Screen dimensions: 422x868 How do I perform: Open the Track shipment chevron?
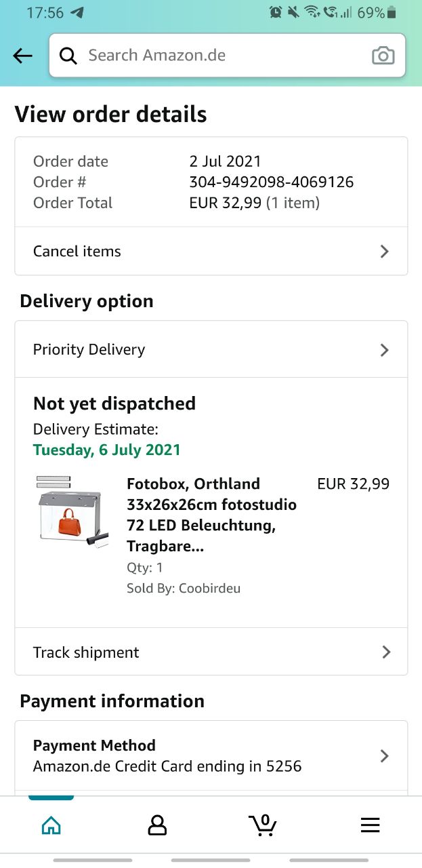385,652
